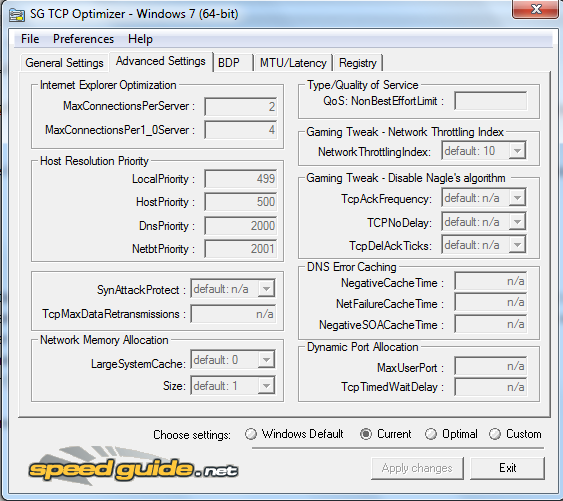Open the Network Memory Size dropdown
This screenshot has width=563, height=501.
pos(233,385)
